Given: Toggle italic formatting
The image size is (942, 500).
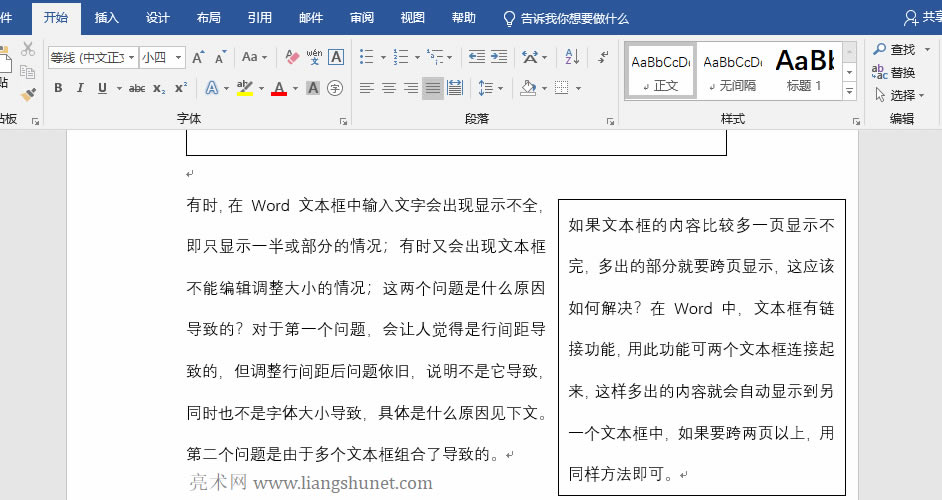Looking at the screenshot, I should [80, 88].
